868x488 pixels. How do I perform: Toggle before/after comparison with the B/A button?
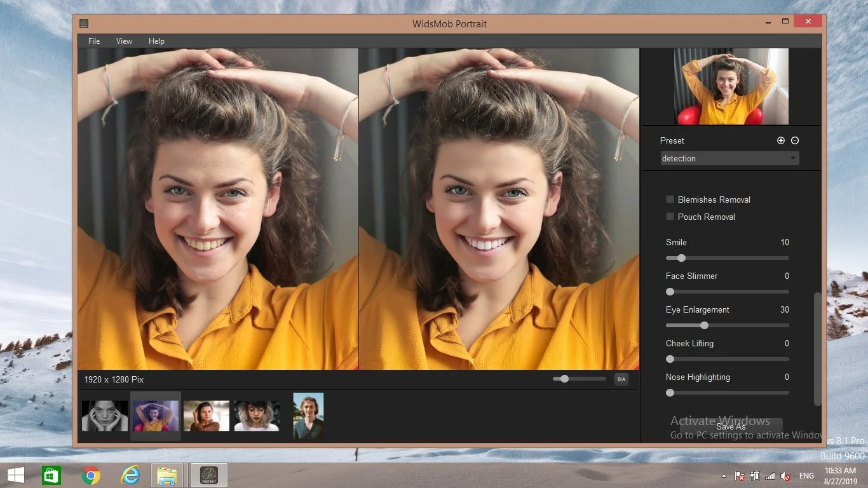(620, 379)
